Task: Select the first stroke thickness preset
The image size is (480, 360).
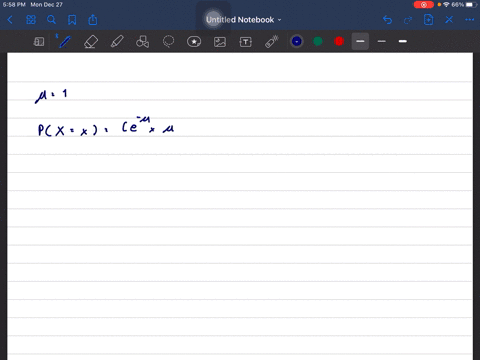Action: point(360,41)
